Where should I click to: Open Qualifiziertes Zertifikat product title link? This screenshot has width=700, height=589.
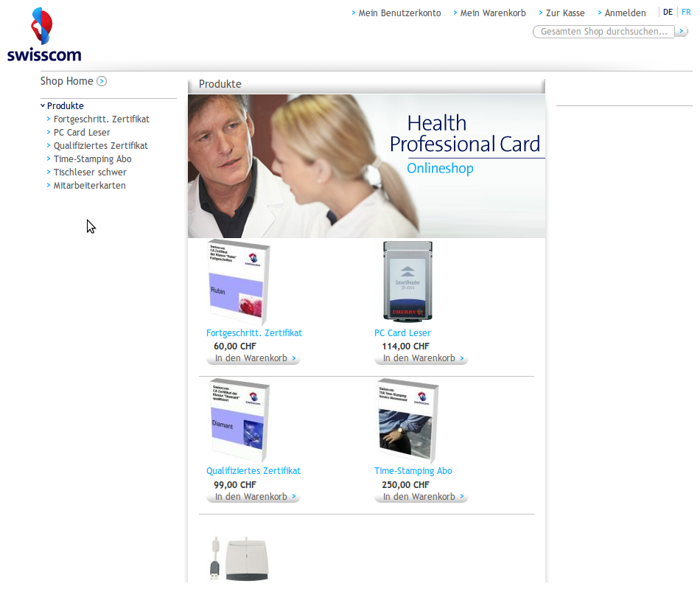tap(253, 471)
